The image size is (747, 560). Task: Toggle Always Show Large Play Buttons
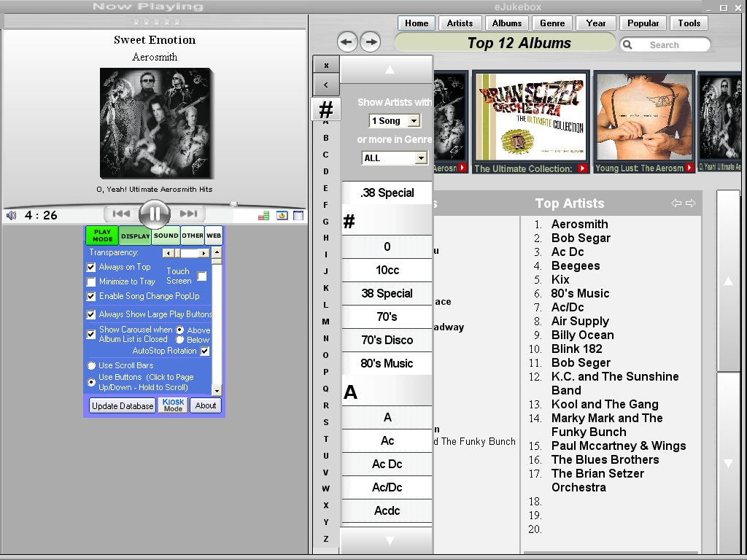(91, 314)
